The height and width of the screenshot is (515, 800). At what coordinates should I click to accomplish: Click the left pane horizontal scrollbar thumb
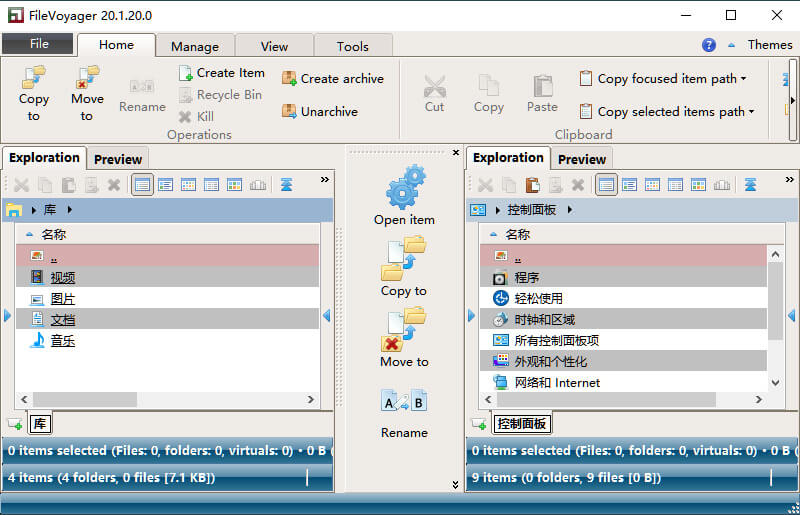[x=85, y=399]
